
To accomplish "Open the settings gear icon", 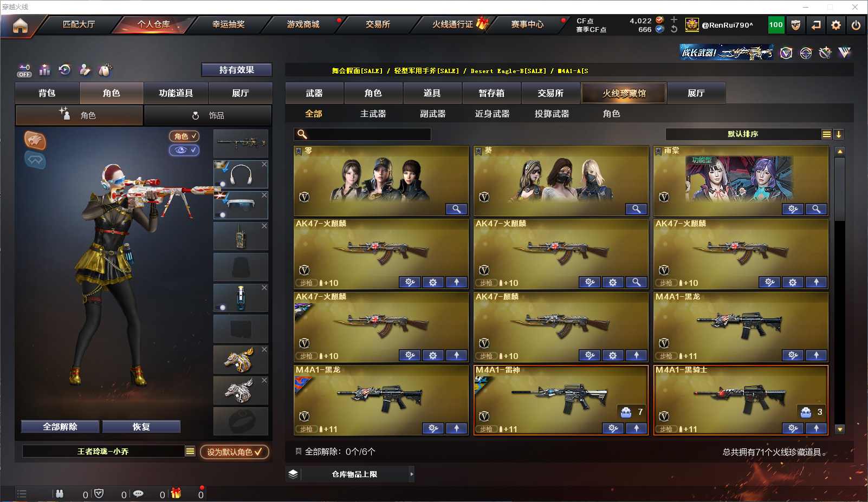I will tap(836, 25).
